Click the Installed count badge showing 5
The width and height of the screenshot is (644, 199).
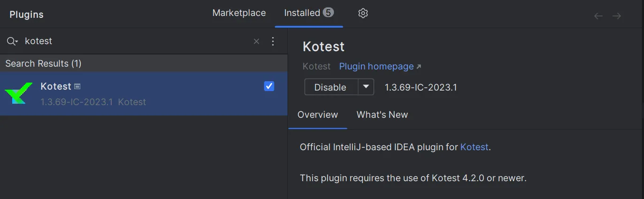328,13
